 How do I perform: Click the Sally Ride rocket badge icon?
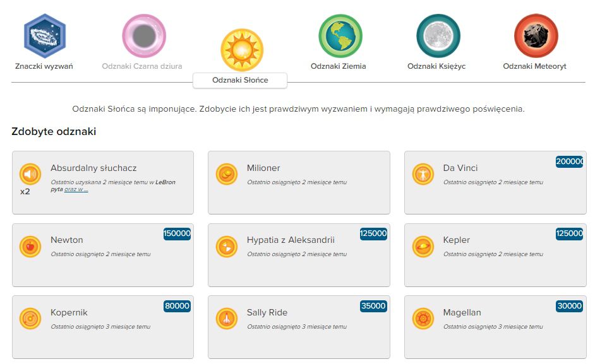[x=226, y=319]
